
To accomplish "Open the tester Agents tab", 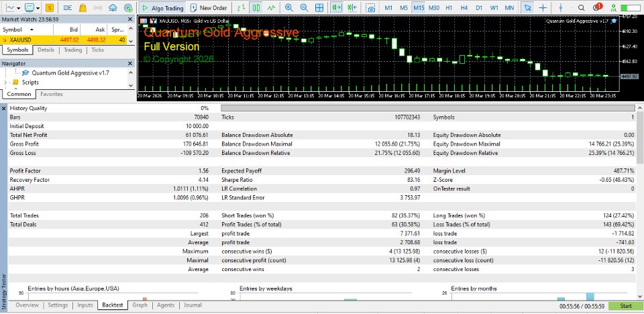I will coord(166,305).
